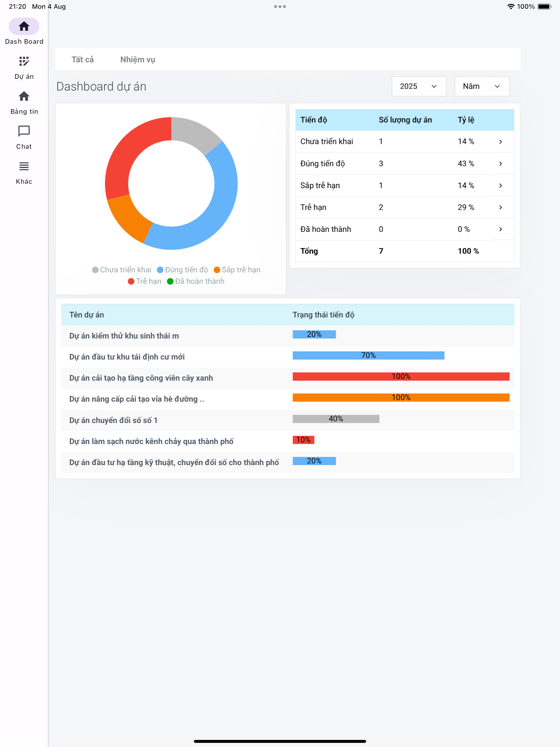Viewport: 560px width, 747px height.
Task: Toggle the Trễ hạn legend item
Action: (x=144, y=281)
